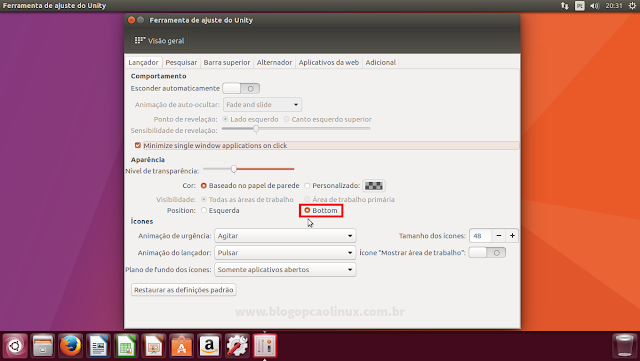Open Animação do lançador dropdown showing Pulsar
This screenshot has height=361, width=640.
(x=285, y=252)
